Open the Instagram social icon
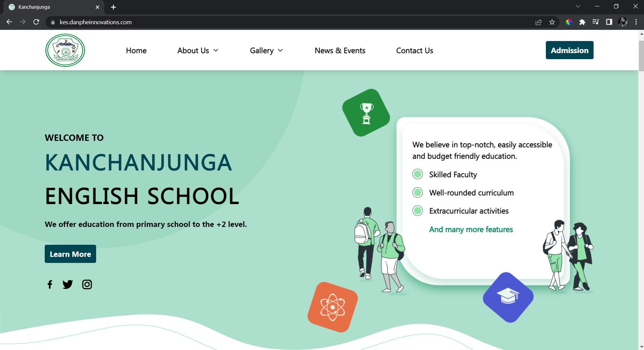 point(87,284)
